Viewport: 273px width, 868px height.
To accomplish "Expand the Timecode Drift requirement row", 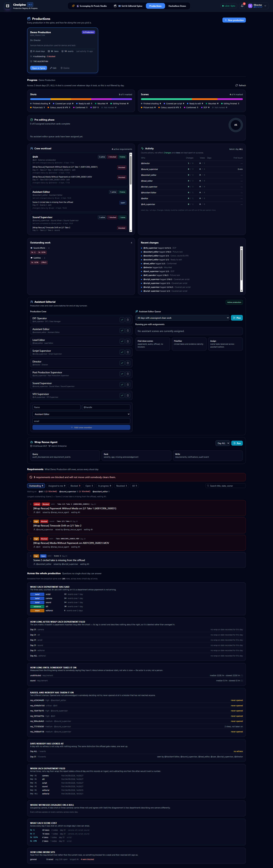I will tap(31, 521).
